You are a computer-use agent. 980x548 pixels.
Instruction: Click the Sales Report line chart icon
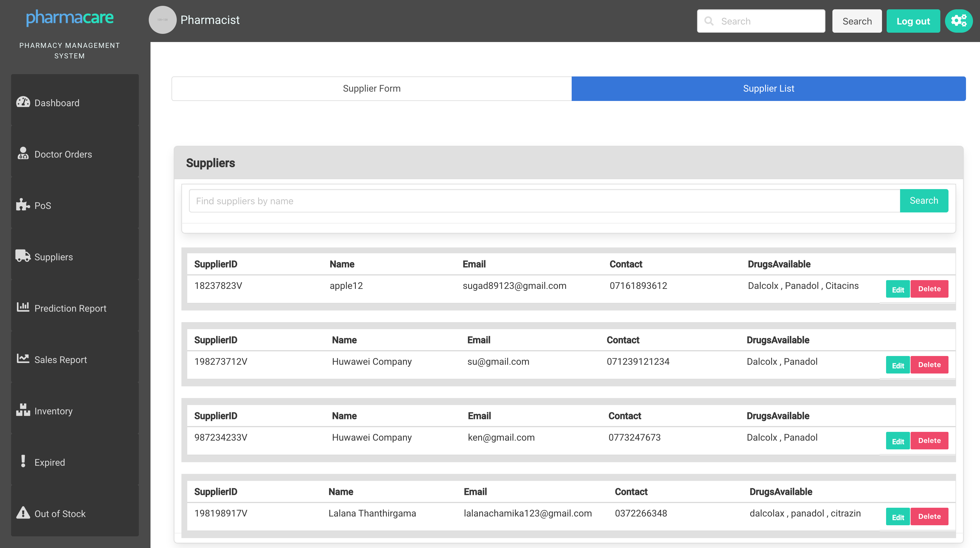tap(23, 359)
